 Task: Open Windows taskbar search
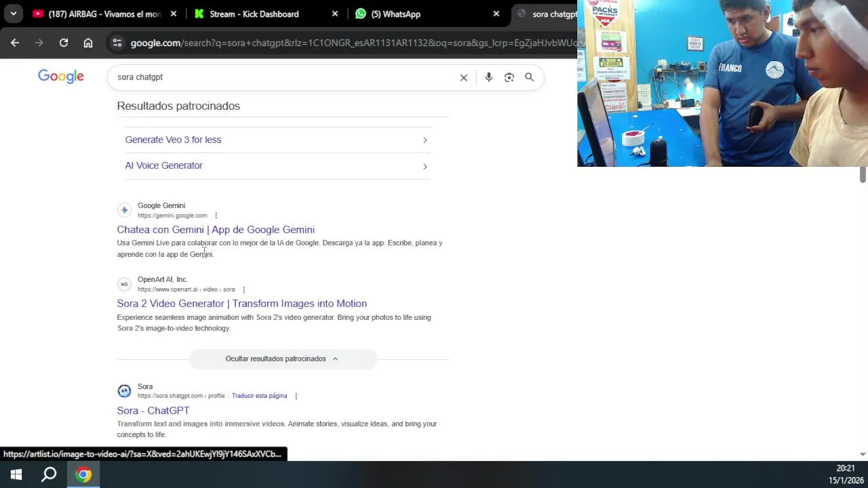pos(49,474)
